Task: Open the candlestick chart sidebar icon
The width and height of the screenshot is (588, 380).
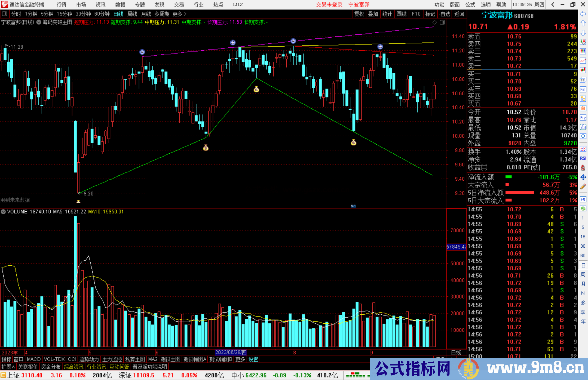Action: pyautogui.click(x=583, y=70)
